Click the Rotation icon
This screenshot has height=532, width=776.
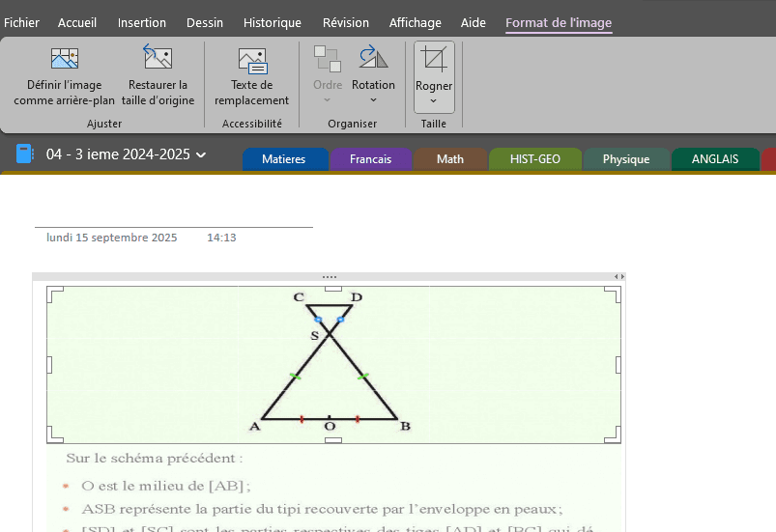click(x=373, y=58)
